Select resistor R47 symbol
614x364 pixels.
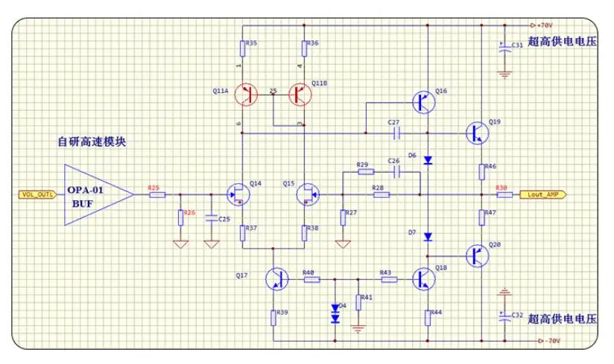tap(481, 217)
